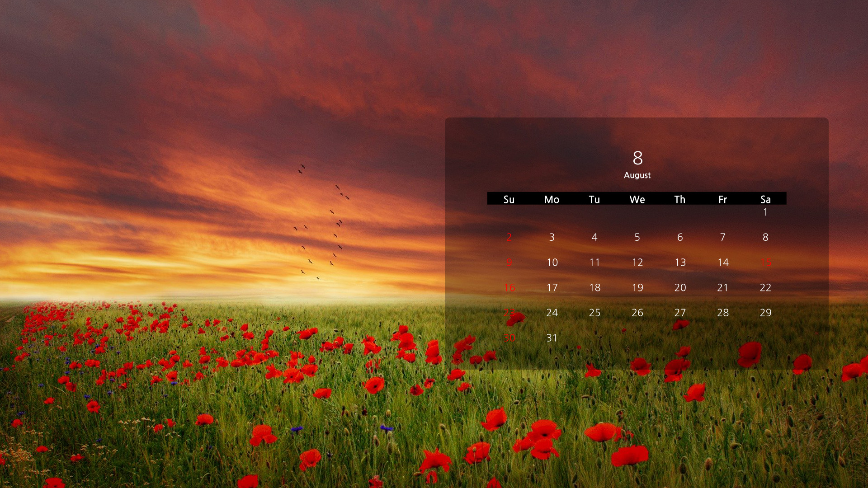The image size is (868, 488).
Task: Click the Sa weekday header
Action: [765, 199]
